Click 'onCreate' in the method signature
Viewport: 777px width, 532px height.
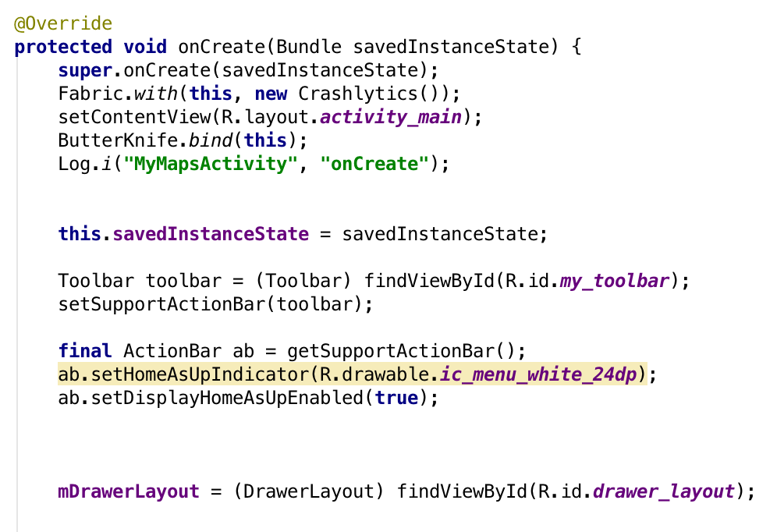click(x=222, y=47)
